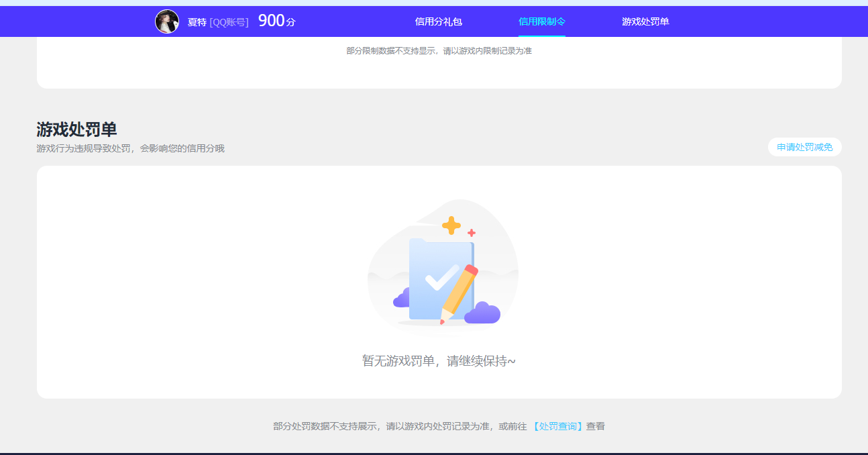Click the user avatar in the top bar
This screenshot has width=868, height=455.
[167, 21]
